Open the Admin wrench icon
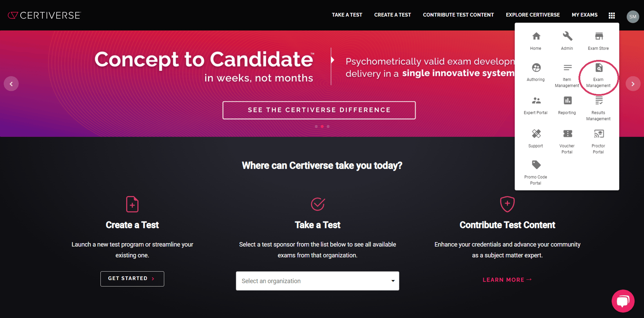 click(567, 37)
